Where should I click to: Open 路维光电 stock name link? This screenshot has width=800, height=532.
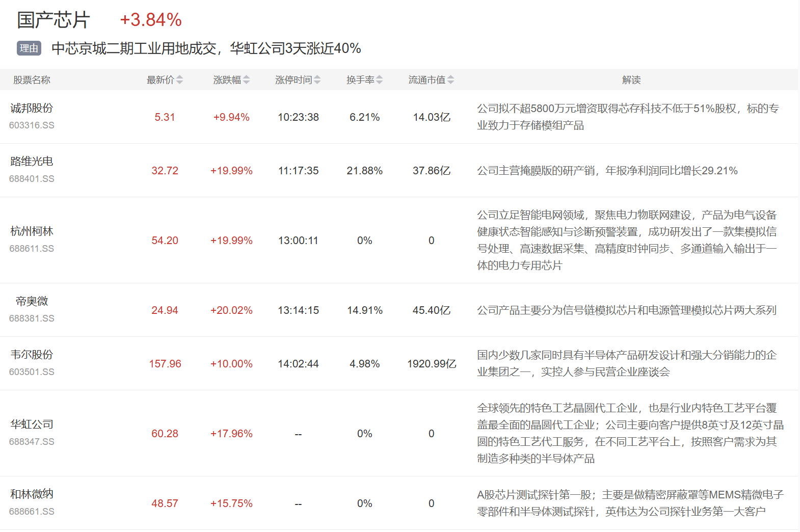(x=32, y=162)
